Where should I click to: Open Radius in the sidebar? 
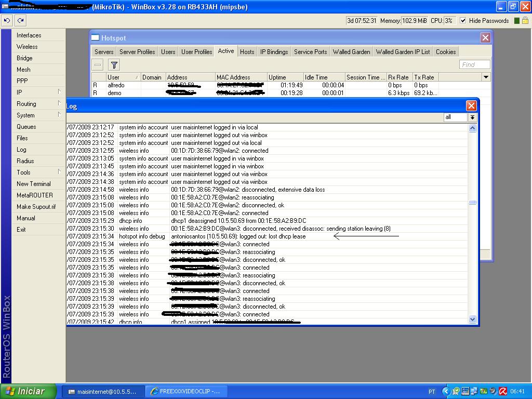[x=25, y=161]
